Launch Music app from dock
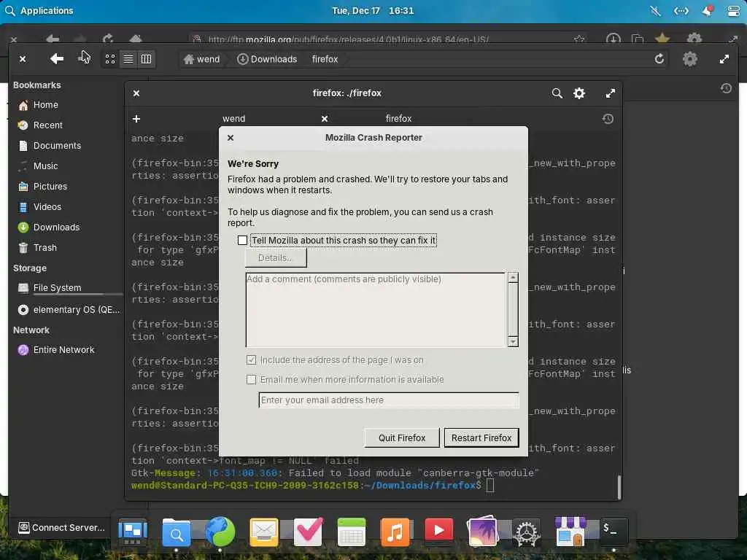This screenshot has width=747, height=560. tap(395, 532)
